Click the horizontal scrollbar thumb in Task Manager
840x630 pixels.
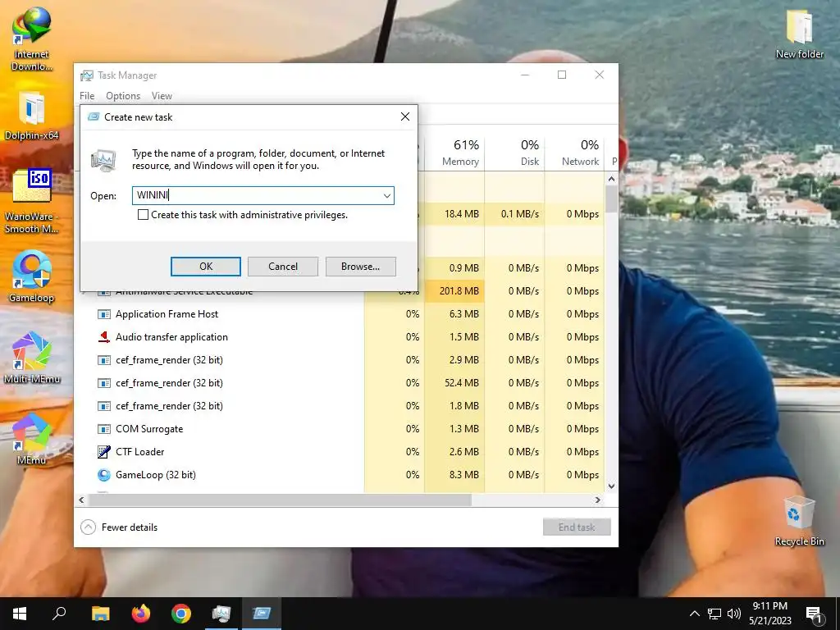(280, 500)
